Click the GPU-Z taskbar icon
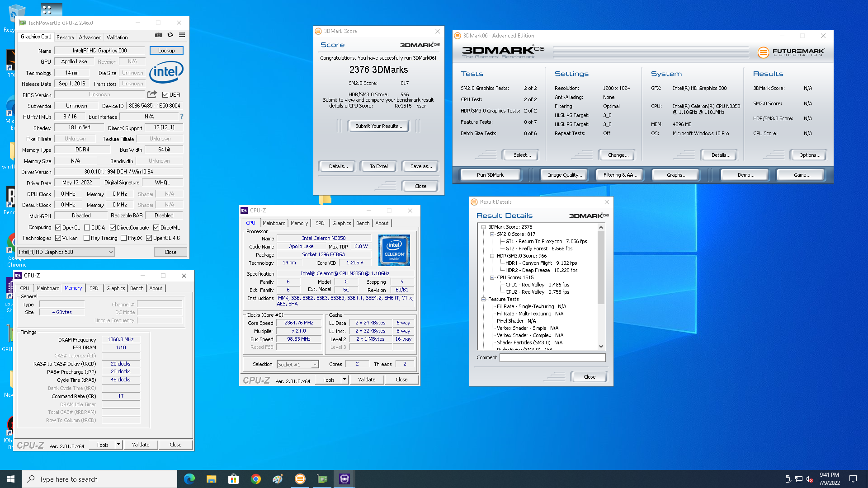The image size is (868, 488). point(322,479)
